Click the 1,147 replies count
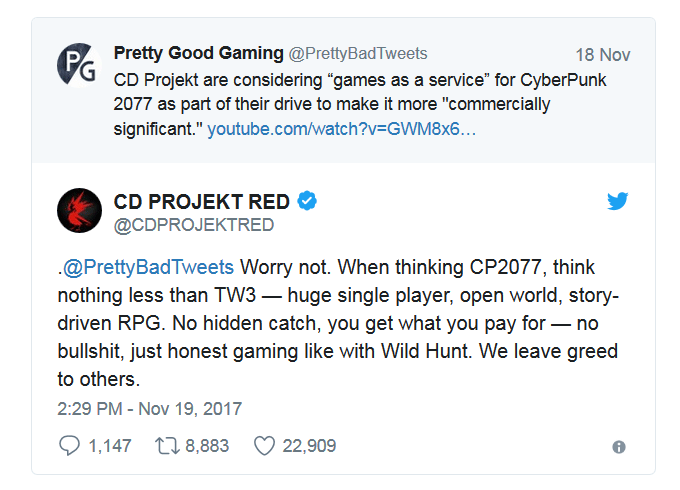The width and height of the screenshot is (680, 490). coord(109,446)
